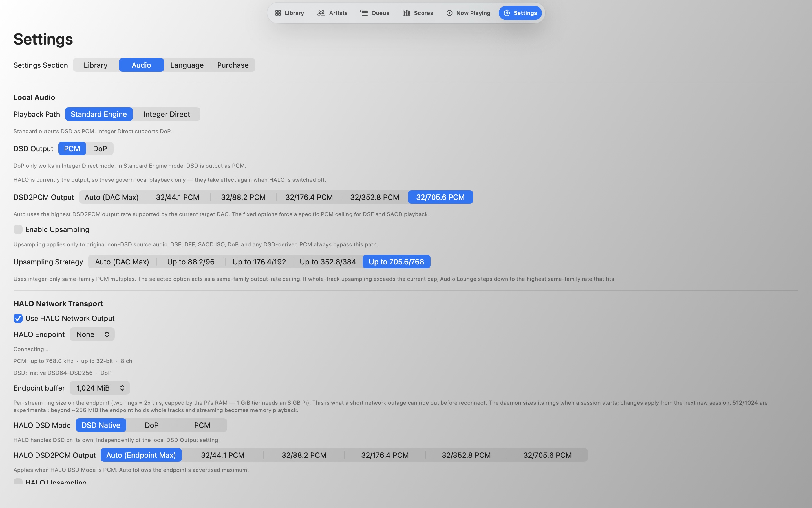Select Auto (DAC Max) for DSD2PCM Output
Image resolution: width=812 pixels, height=508 pixels.
(112, 197)
